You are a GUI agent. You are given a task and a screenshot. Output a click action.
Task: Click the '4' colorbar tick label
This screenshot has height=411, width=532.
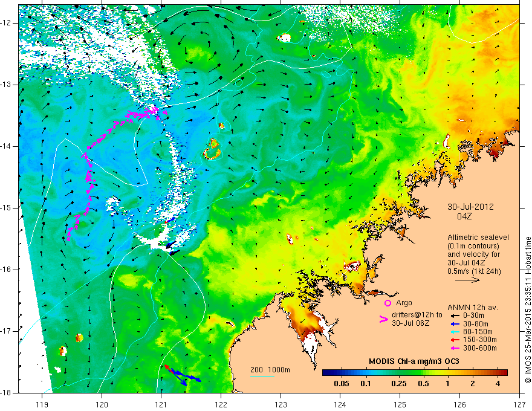coord(498,384)
